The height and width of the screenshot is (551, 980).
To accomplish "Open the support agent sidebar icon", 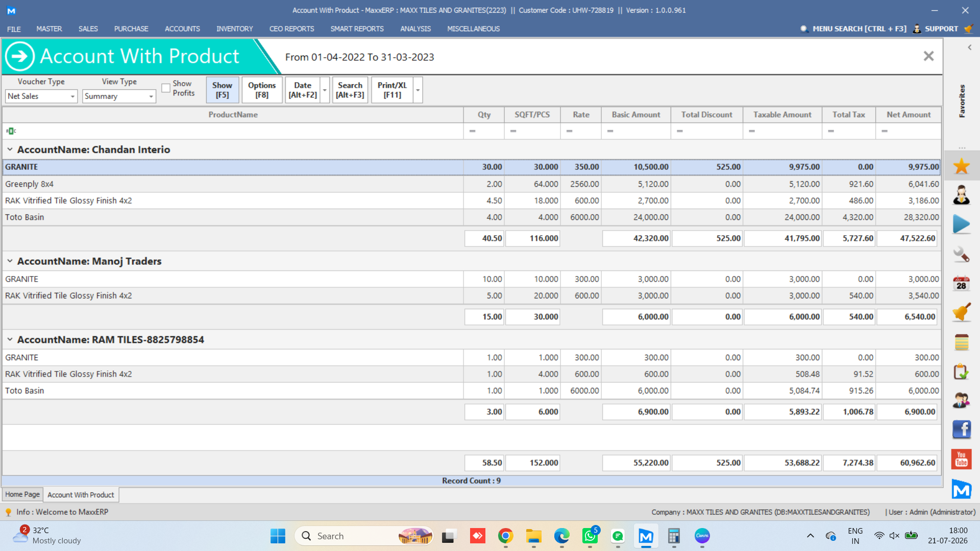I will coord(961,195).
